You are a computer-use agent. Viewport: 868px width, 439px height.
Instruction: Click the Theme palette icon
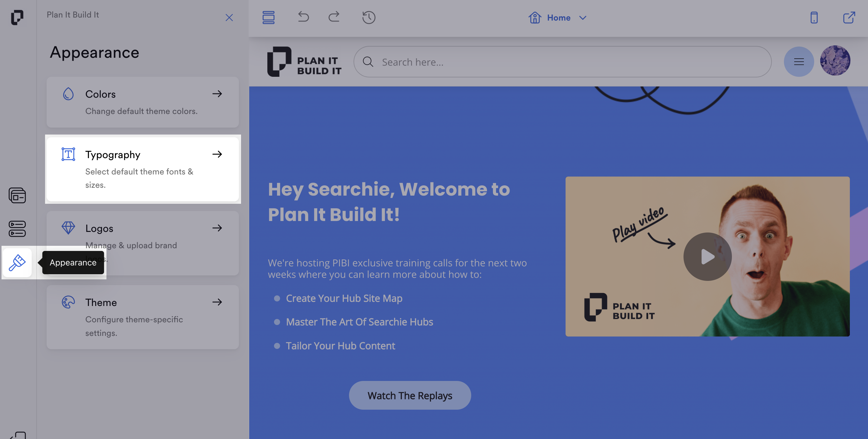[68, 302]
